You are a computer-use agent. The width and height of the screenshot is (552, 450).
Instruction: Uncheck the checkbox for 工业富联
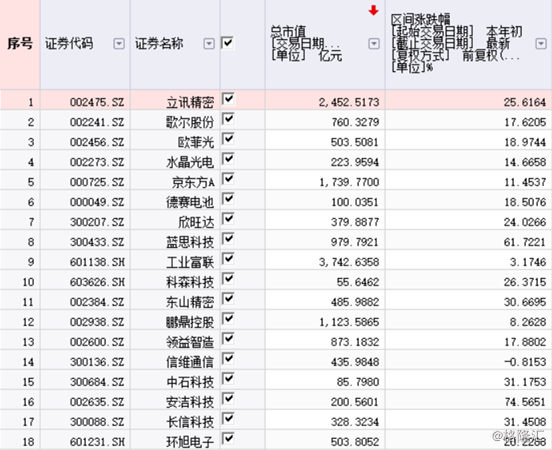pos(228,259)
